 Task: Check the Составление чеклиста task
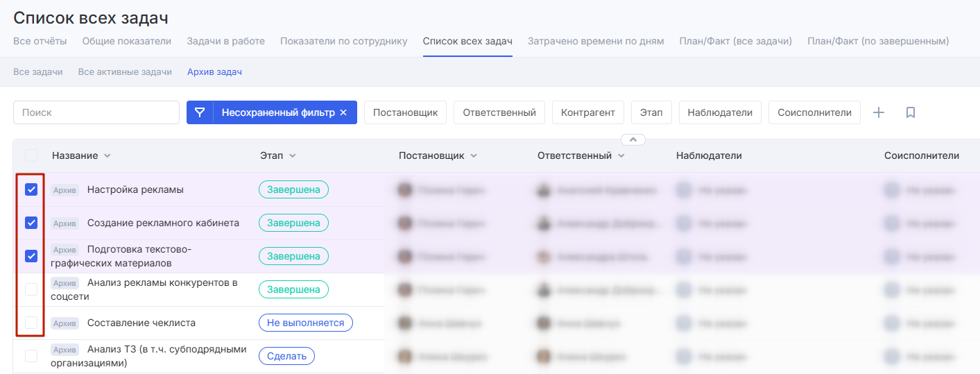coord(31,323)
